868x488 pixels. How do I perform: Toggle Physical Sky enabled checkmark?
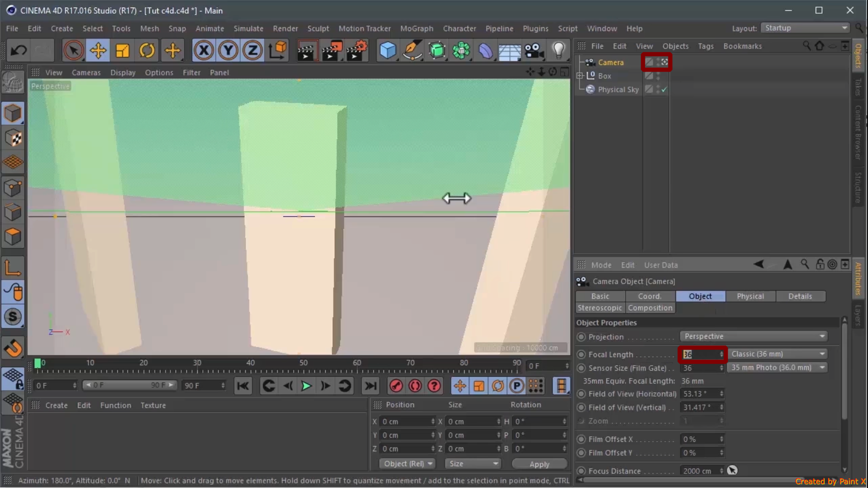tap(664, 89)
